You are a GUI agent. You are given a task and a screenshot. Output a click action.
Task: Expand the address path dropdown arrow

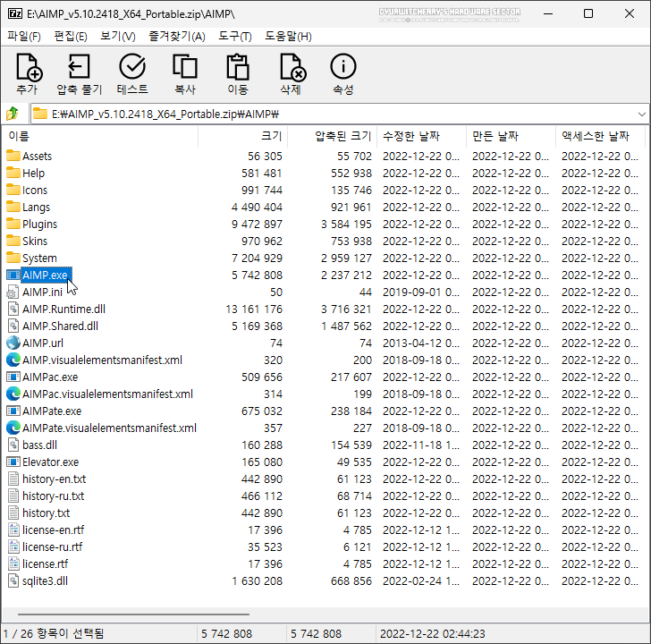coord(641,114)
